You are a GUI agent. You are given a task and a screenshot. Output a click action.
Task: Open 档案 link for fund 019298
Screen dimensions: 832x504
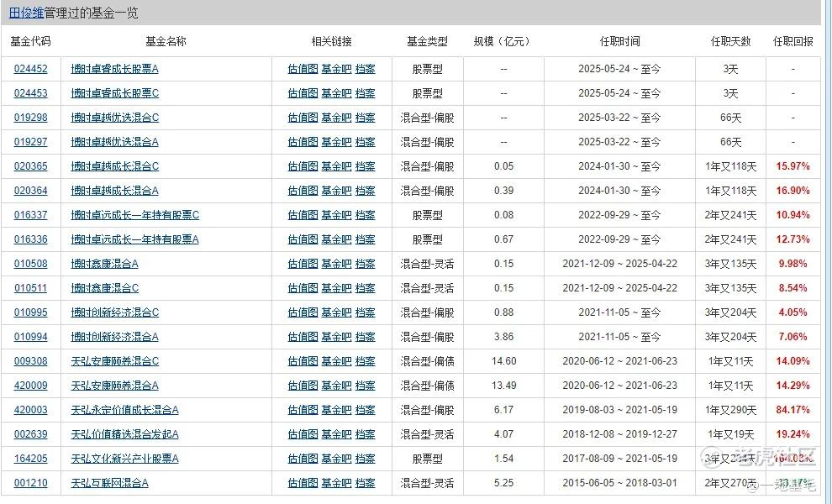click(x=365, y=118)
